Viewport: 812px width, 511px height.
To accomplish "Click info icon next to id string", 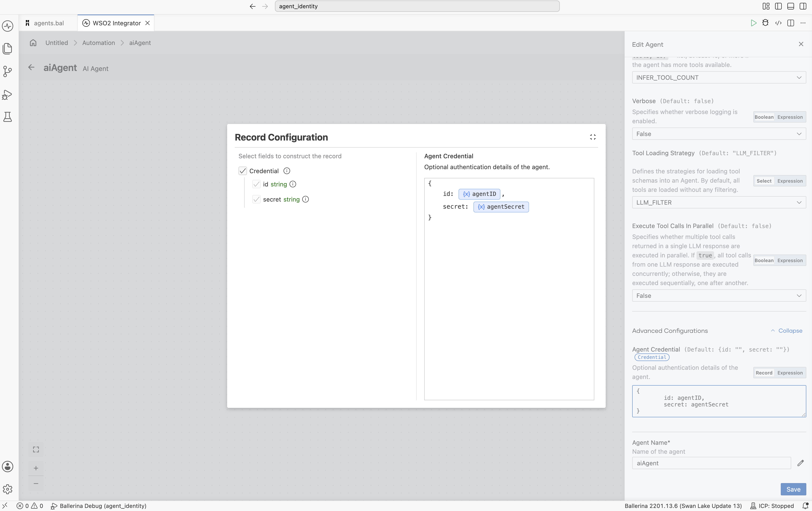I will click(x=293, y=184).
